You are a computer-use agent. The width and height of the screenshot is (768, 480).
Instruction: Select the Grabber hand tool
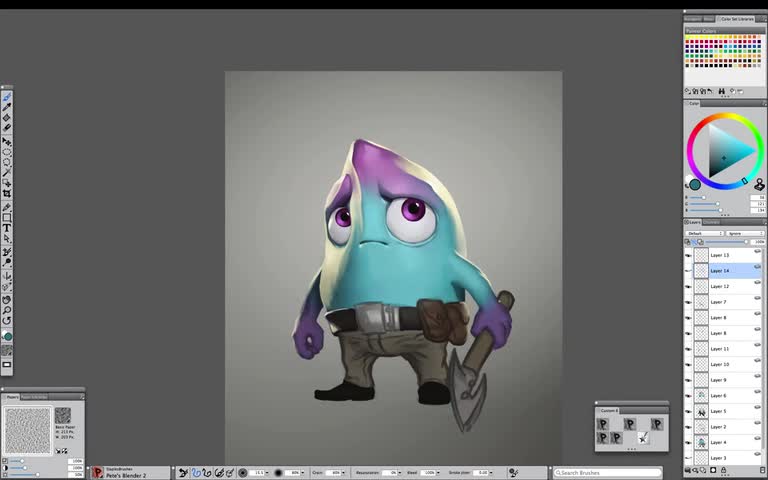(7, 300)
